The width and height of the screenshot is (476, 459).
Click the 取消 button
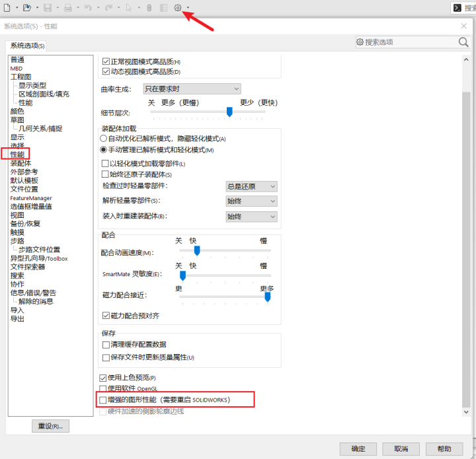(x=401, y=448)
